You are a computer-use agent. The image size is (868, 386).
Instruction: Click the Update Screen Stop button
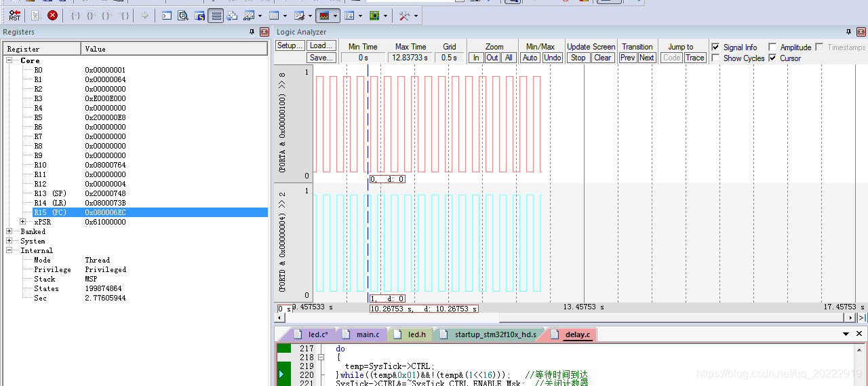(x=578, y=58)
